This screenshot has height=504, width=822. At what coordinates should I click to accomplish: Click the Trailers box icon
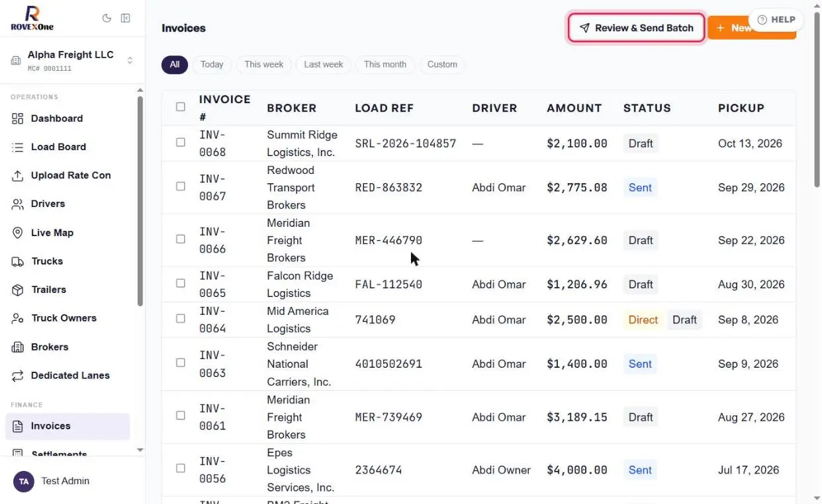coord(18,290)
